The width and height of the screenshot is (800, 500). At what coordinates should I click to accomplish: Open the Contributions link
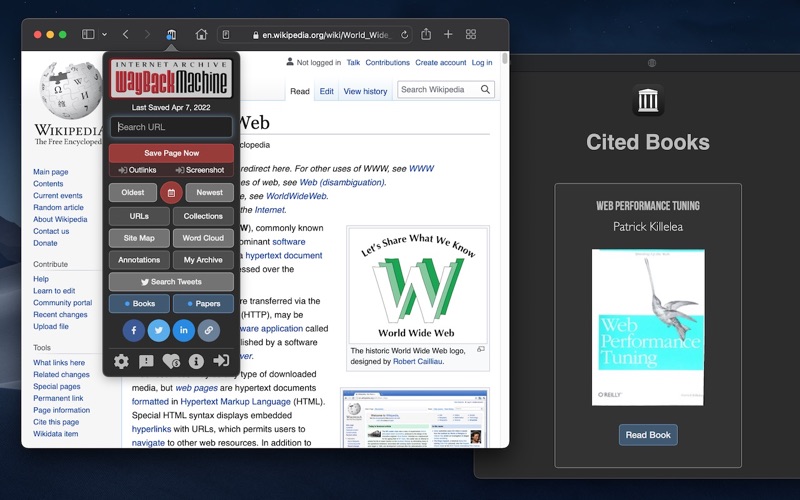pos(387,63)
